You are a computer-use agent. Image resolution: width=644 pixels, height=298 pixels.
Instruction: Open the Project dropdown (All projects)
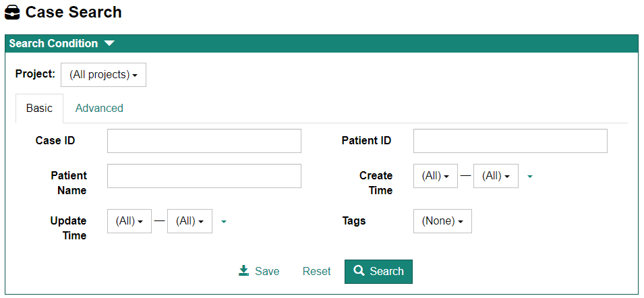coord(103,75)
